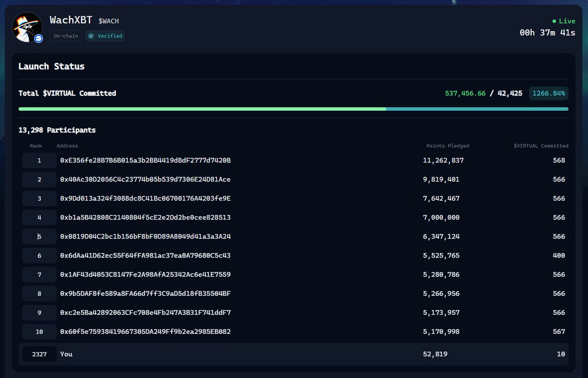Viewport: 588px width, 378px height.
Task: Click address starting 0x1AF43d4053C8
Action: coord(146,275)
